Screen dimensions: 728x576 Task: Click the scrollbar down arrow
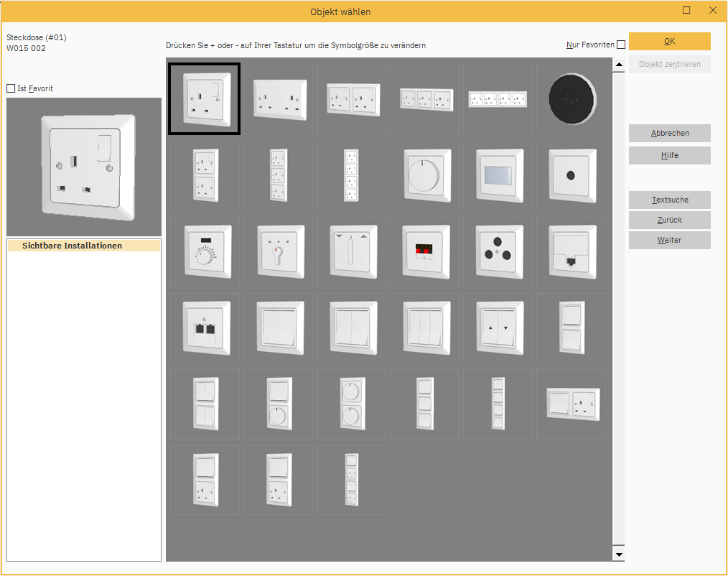pyautogui.click(x=618, y=554)
